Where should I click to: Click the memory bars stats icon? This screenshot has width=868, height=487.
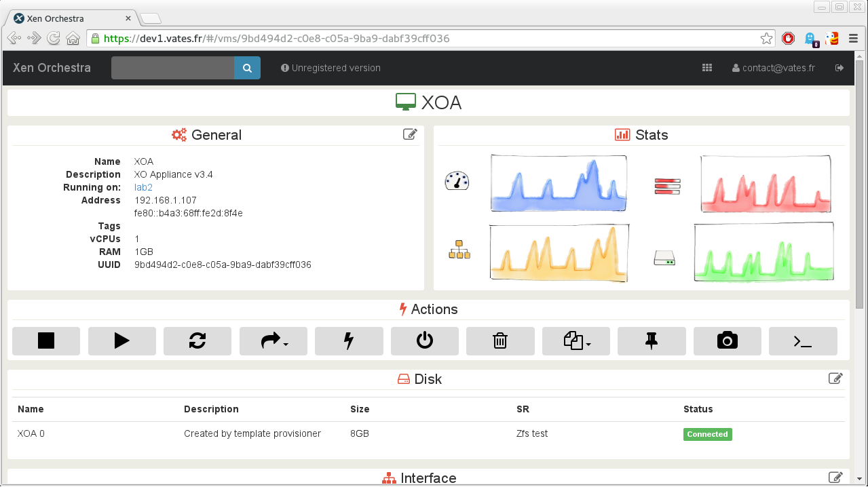pos(667,186)
